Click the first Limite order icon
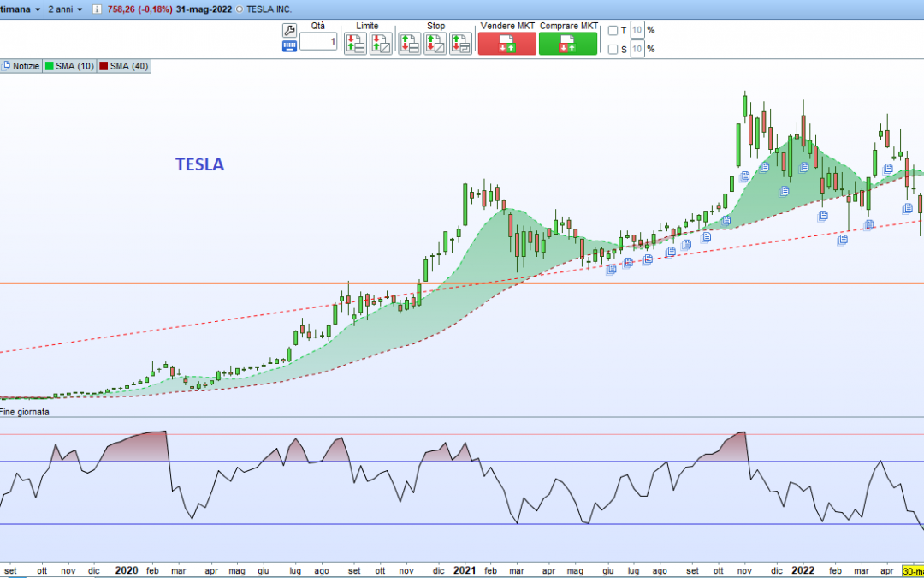This screenshot has width=924, height=578. click(x=355, y=45)
